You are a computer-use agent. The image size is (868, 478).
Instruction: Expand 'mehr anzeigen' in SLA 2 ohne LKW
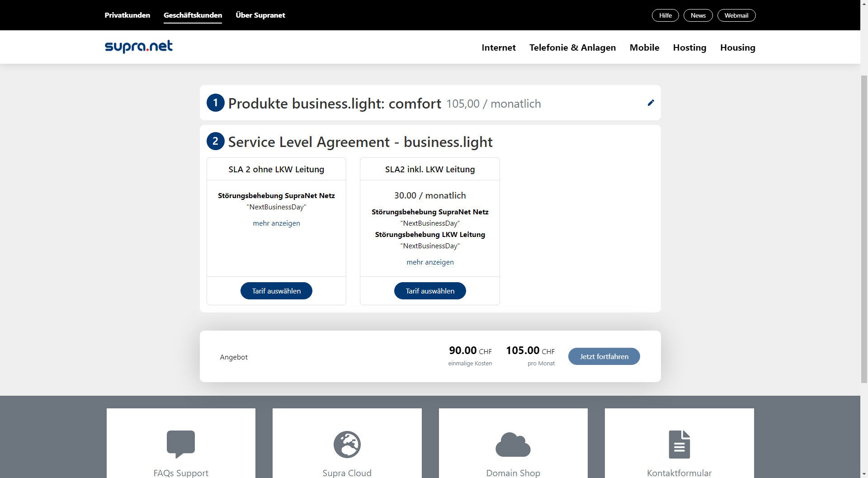276,223
